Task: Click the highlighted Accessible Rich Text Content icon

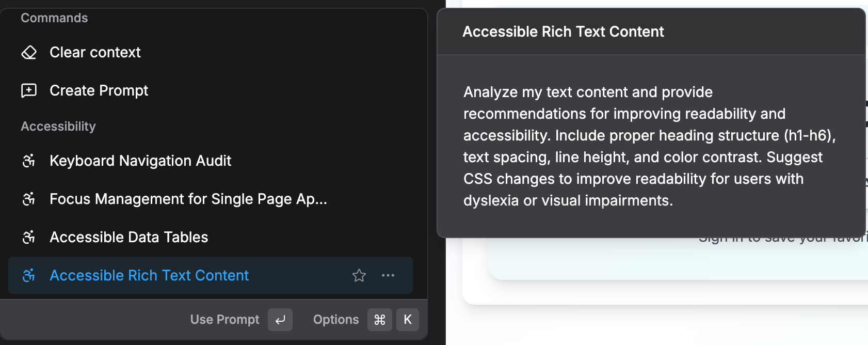Action: (x=29, y=276)
